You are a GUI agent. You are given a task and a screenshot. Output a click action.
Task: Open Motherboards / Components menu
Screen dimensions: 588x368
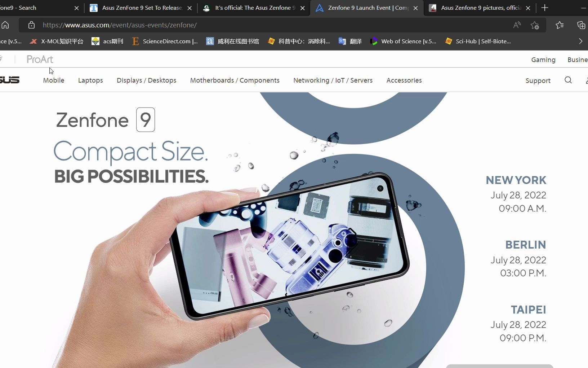[235, 80]
